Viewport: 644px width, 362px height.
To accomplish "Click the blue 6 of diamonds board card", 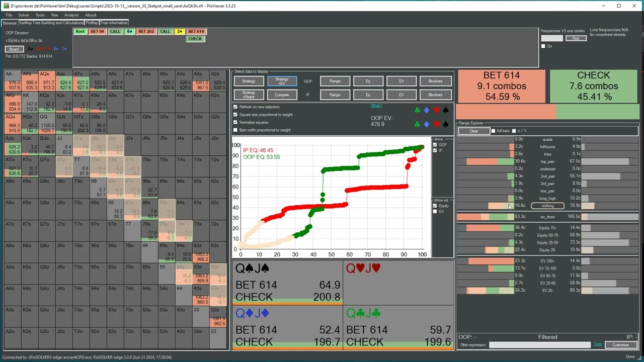I will pos(56,49).
